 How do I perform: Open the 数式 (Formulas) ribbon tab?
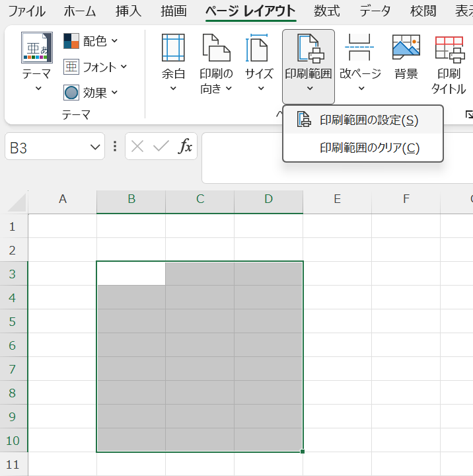327,11
